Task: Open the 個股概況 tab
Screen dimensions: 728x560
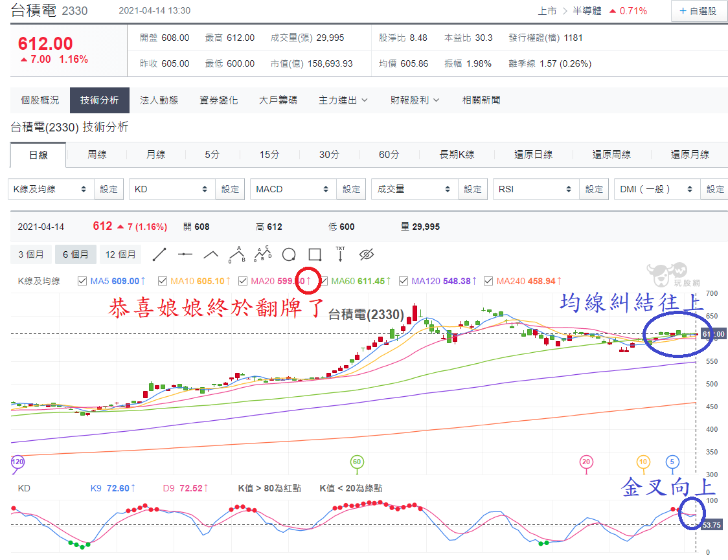Action: pos(40,100)
